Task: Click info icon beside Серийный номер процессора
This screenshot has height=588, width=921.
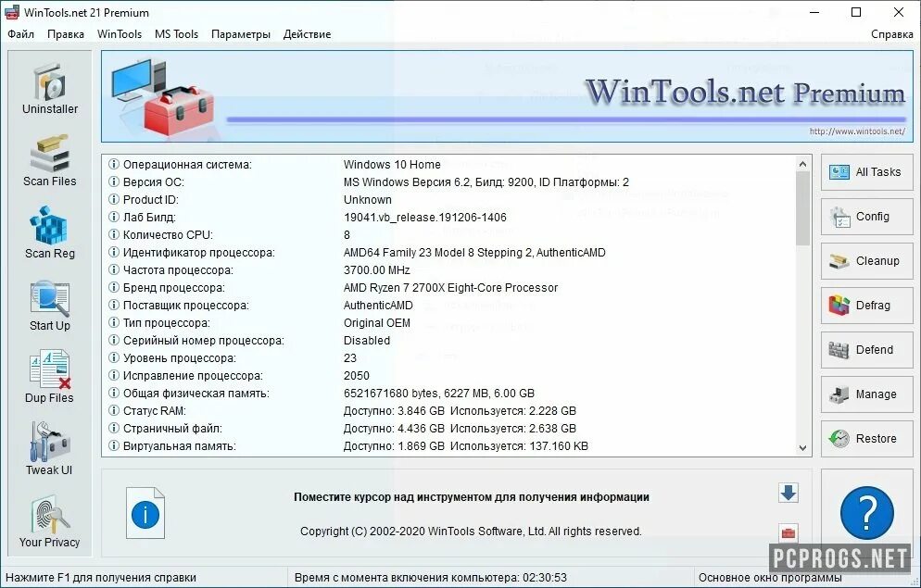Action: pos(114,341)
